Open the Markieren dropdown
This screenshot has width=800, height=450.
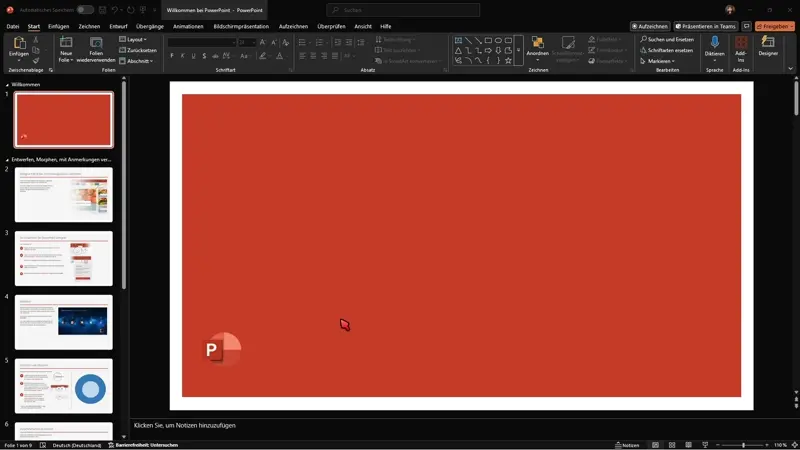[x=659, y=61]
